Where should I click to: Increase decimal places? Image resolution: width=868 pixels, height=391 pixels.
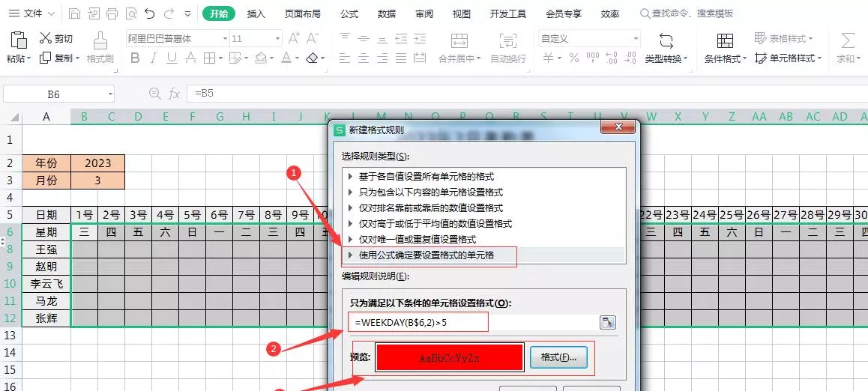coord(612,58)
